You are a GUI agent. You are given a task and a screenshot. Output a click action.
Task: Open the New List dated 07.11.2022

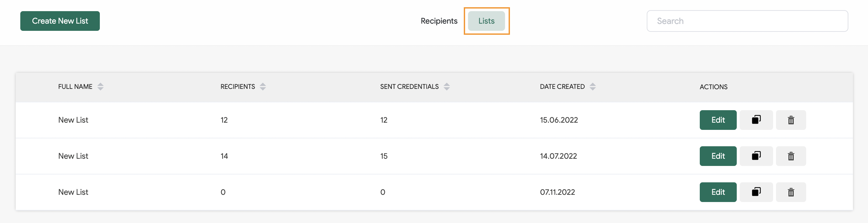tap(73, 192)
